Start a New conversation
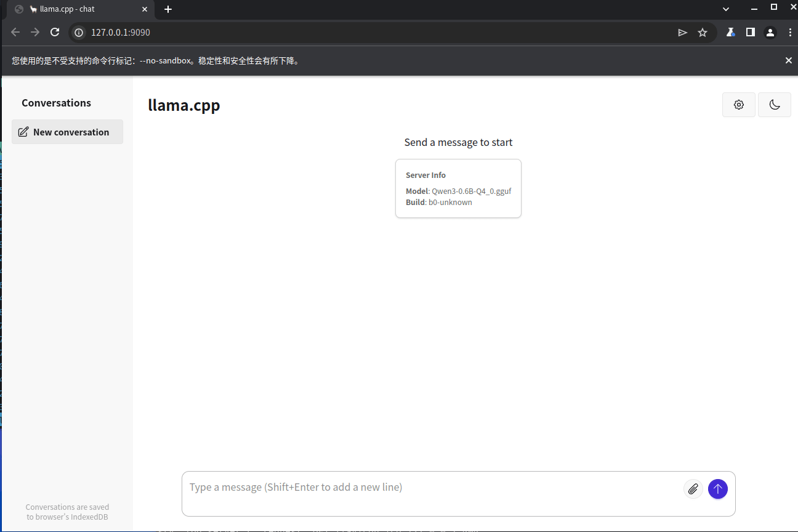798x532 pixels. pos(67,132)
